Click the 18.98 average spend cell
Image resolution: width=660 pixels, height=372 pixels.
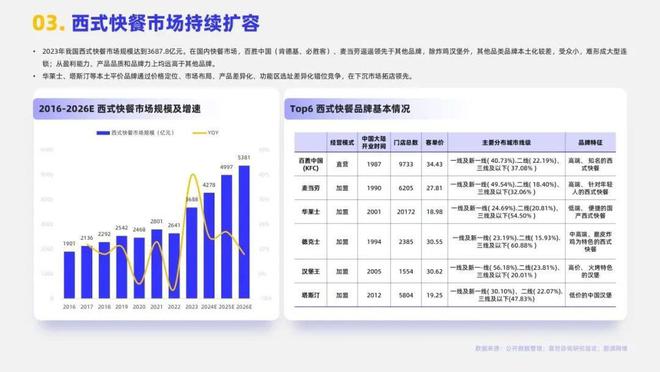(434, 212)
